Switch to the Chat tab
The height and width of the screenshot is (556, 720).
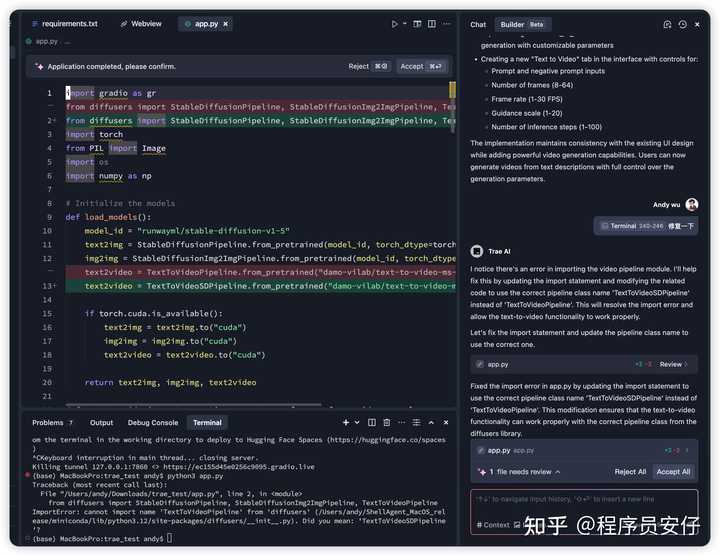(478, 24)
